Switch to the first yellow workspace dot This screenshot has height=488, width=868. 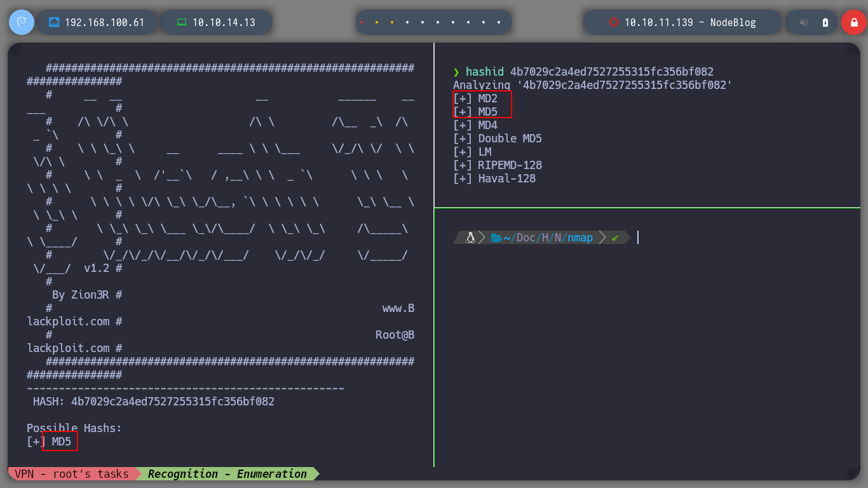377,22
